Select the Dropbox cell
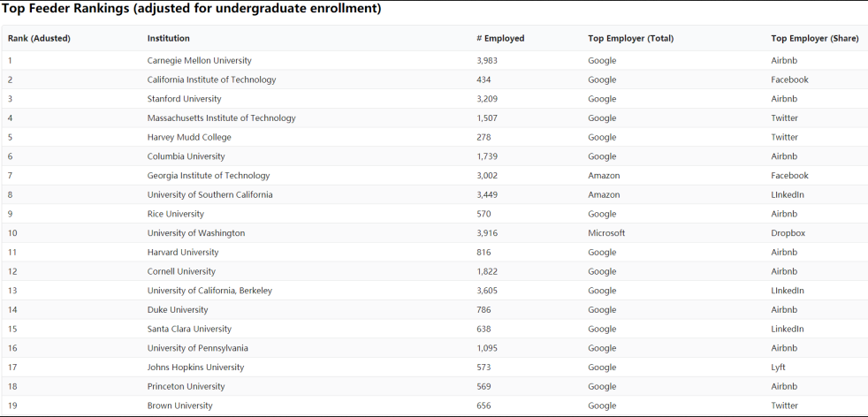 pyautogui.click(x=788, y=233)
